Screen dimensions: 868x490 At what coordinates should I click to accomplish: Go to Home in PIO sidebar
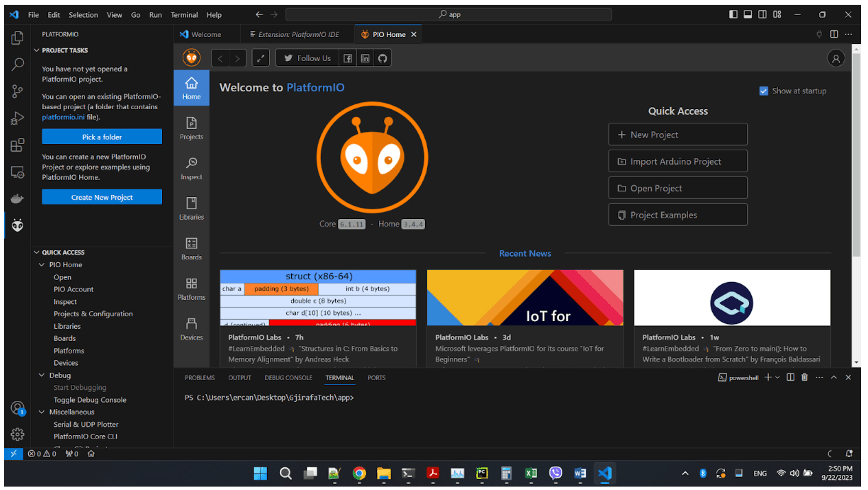(192, 89)
